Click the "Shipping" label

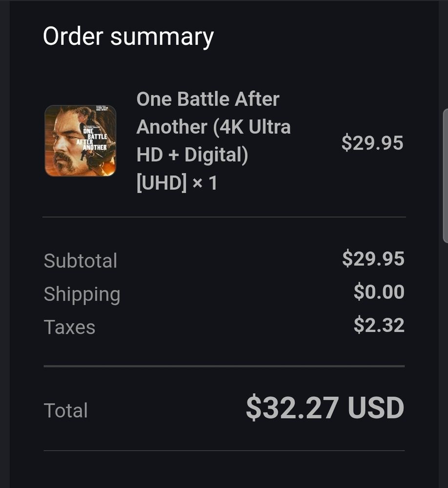tap(82, 294)
